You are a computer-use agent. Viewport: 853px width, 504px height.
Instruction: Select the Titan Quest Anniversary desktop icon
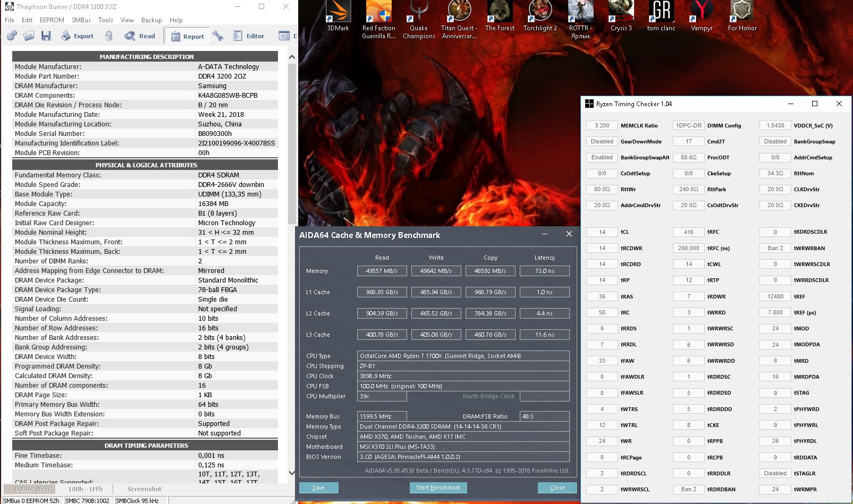click(x=460, y=20)
